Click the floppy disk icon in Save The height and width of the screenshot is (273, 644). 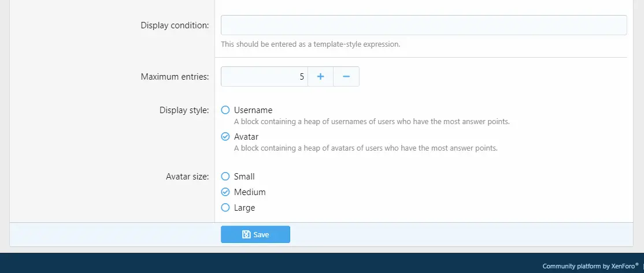pos(246,234)
